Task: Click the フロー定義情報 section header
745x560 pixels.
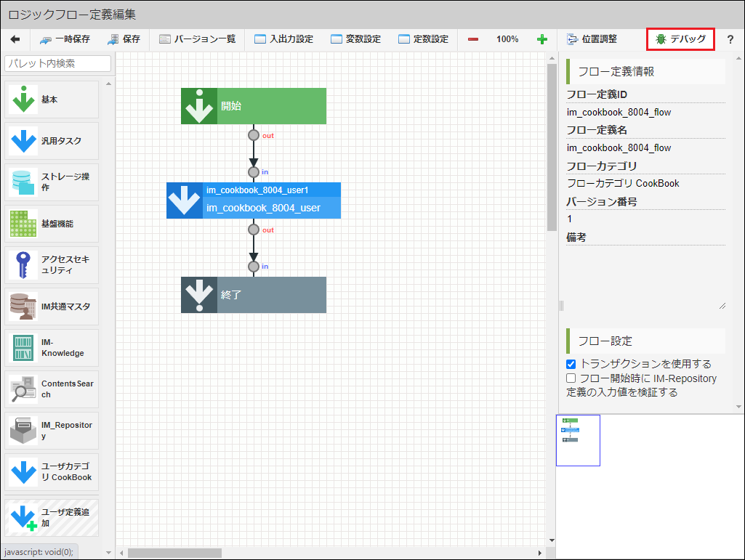Action: (x=645, y=72)
